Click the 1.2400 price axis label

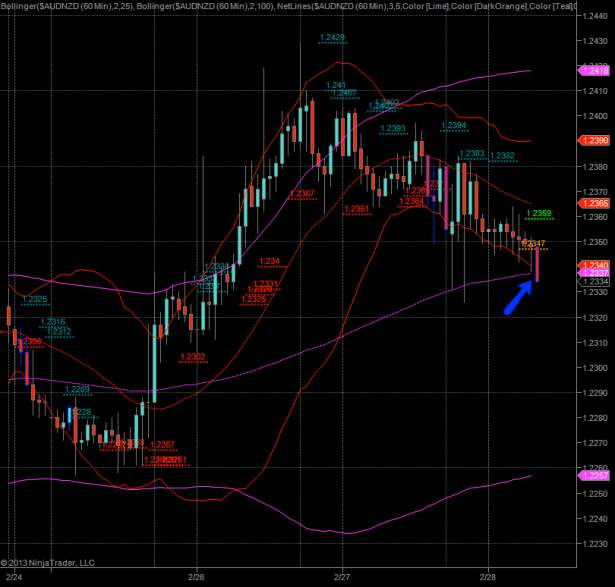tap(595, 115)
